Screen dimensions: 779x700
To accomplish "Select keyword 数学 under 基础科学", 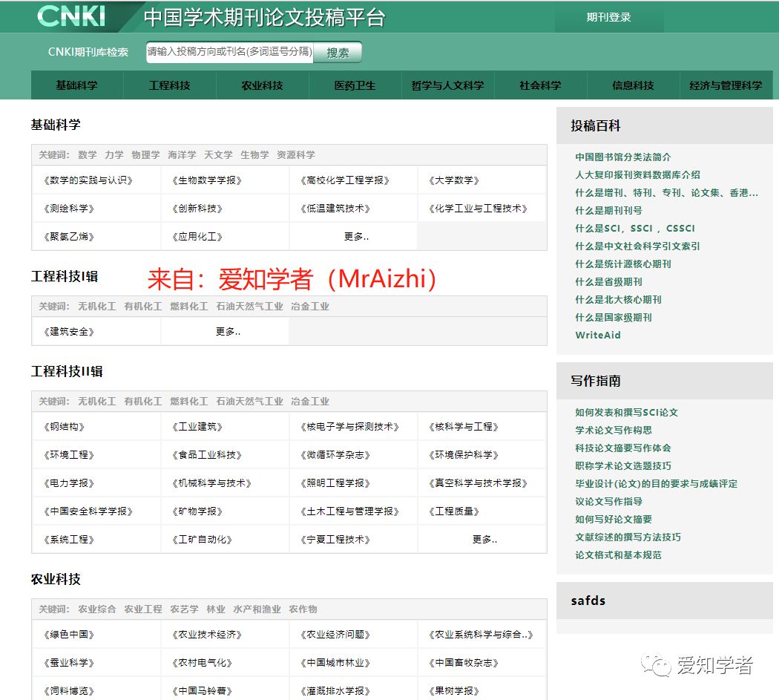I will (88, 155).
